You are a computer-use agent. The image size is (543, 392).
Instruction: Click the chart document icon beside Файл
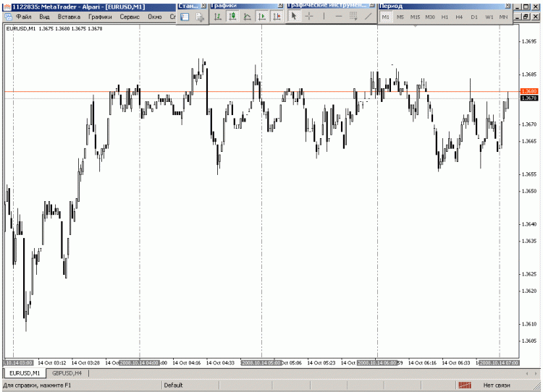click(x=8, y=17)
